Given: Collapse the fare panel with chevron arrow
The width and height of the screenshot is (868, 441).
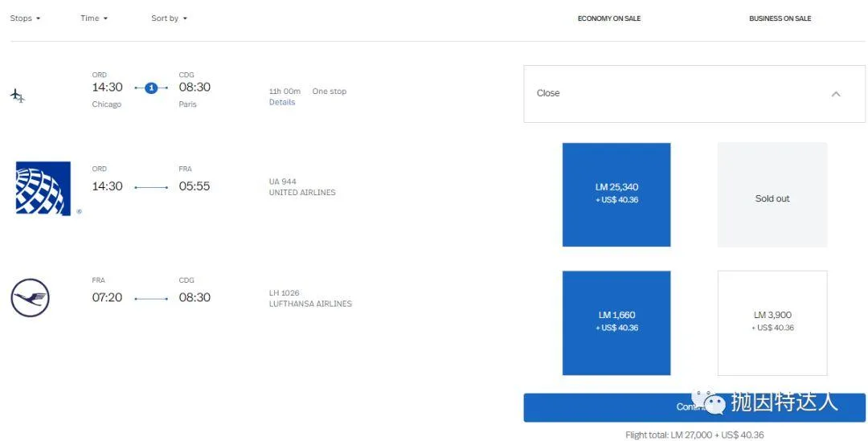Looking at the screenshot, I should click(835, 94).
